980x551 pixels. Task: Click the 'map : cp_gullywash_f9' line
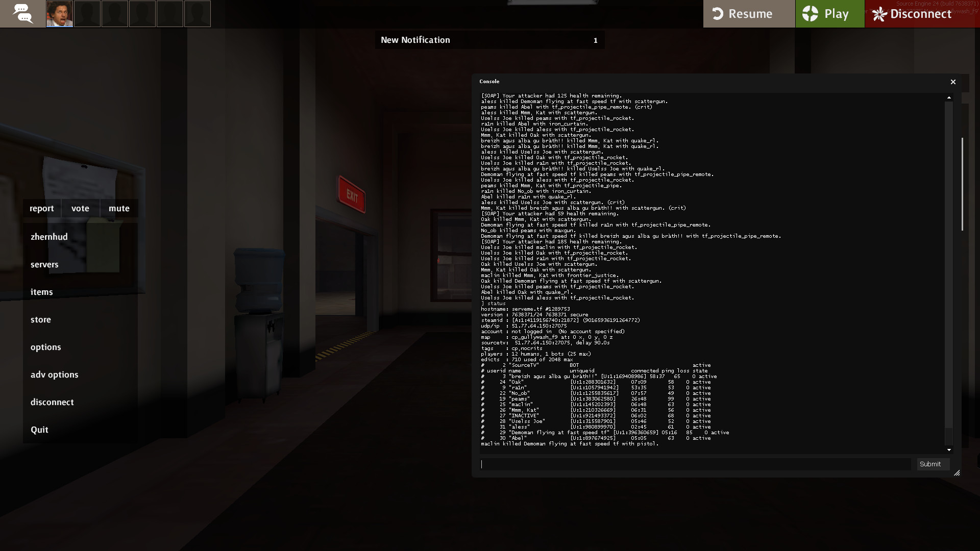(x=547, y=337)
